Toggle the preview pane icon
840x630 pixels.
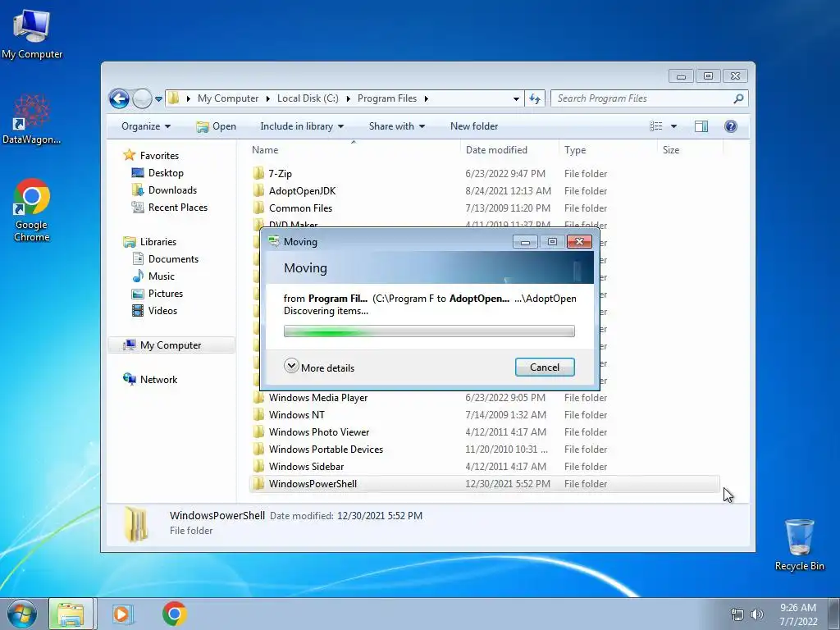coord(701,126)
